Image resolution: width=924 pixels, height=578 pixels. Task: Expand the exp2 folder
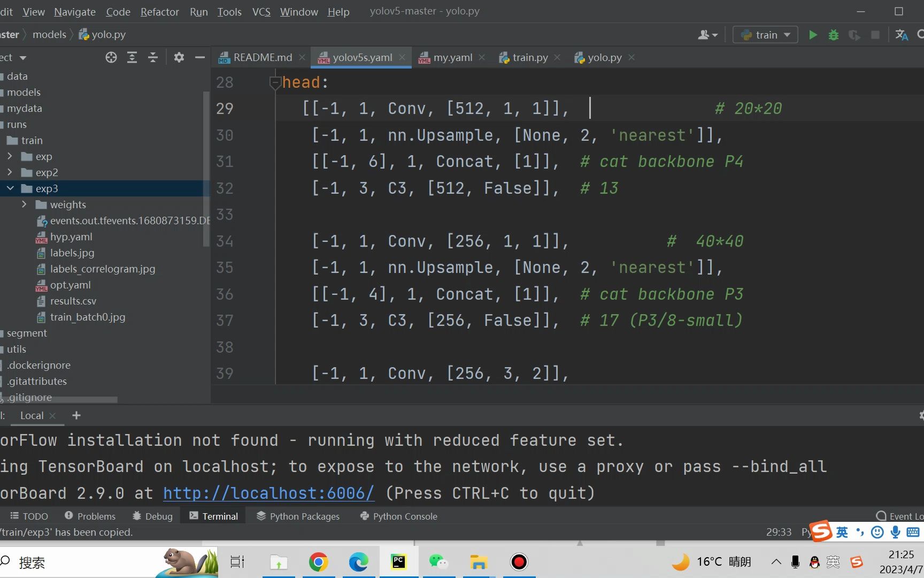click(10, 172)
